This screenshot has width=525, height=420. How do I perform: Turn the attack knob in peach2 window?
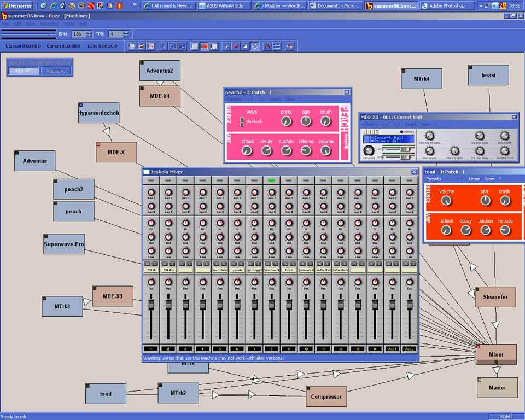(x=247, y=151)
